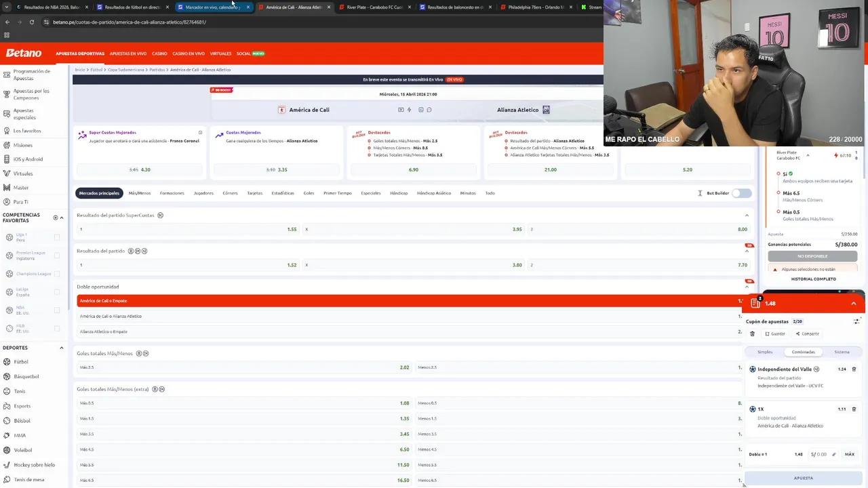Check the Liga 1 Perú checkbox

point(57,237)
